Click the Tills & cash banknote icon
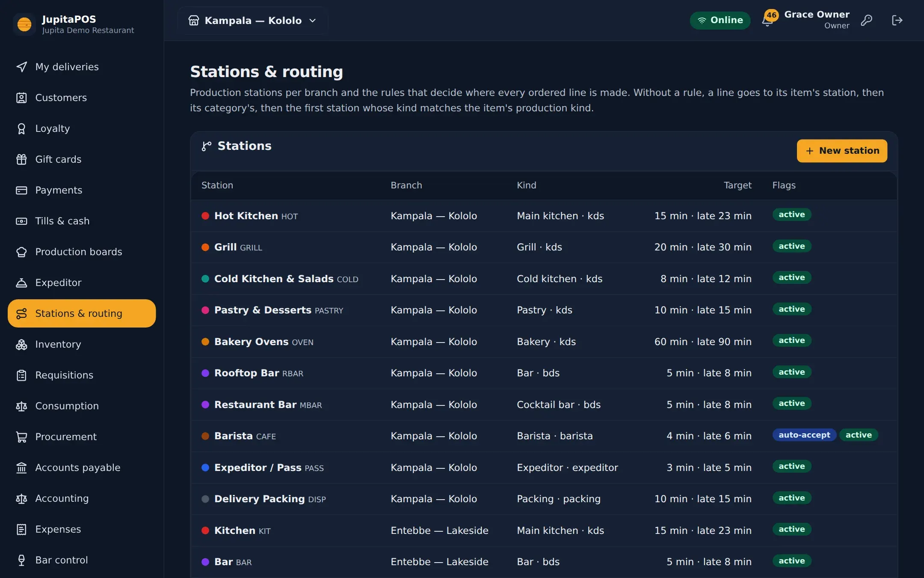Viewport: 924px width, 578px height. pyautogui.click(x=21, y=221)
